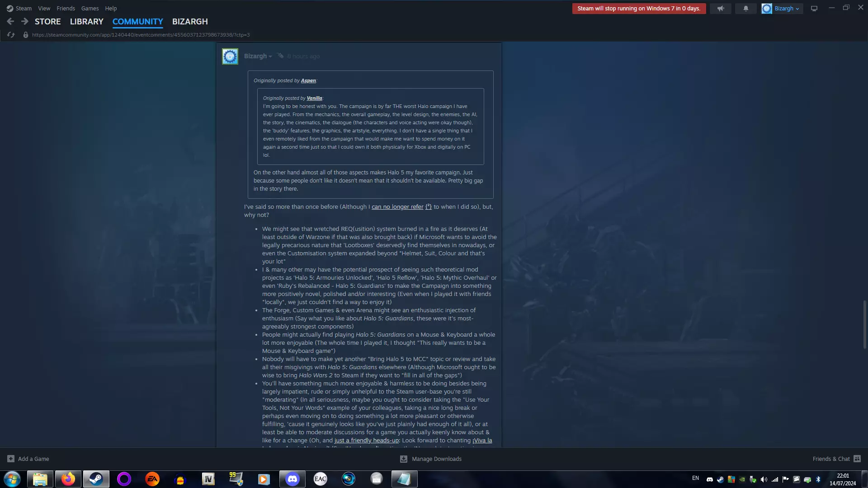The width and height of the screenshot is (868, 488).
Task: Click the Aspen quoted author link
Action: [308, 80]
